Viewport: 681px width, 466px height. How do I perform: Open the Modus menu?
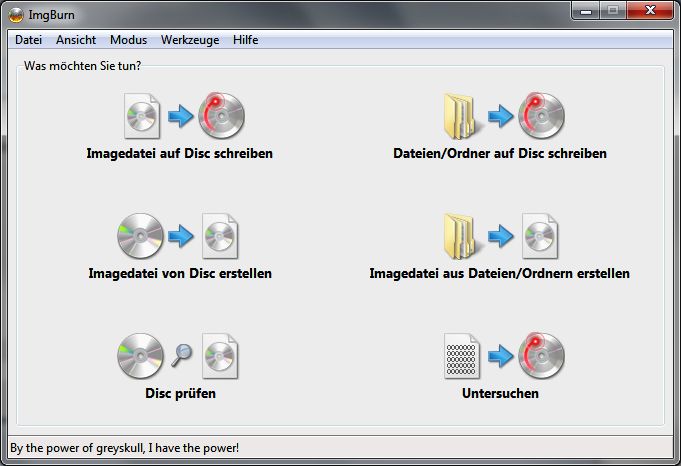point(128,40)
